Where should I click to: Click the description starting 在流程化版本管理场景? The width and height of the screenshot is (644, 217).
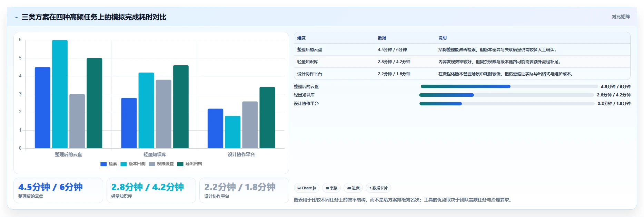tap(506, 74)
